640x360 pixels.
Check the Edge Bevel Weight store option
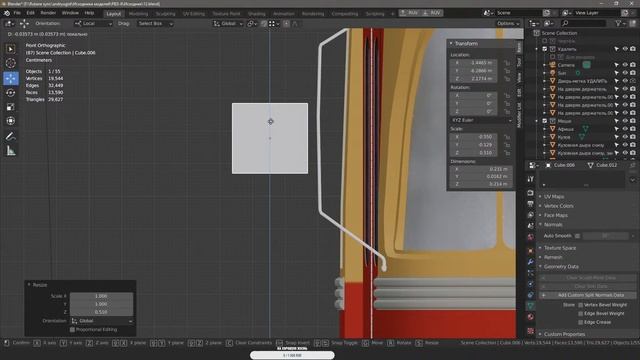coord(580,313)
